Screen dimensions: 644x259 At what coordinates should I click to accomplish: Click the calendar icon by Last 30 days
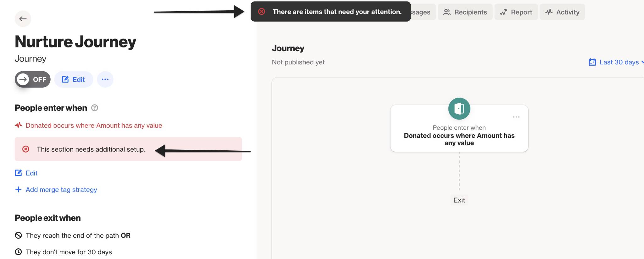(592, 62)
